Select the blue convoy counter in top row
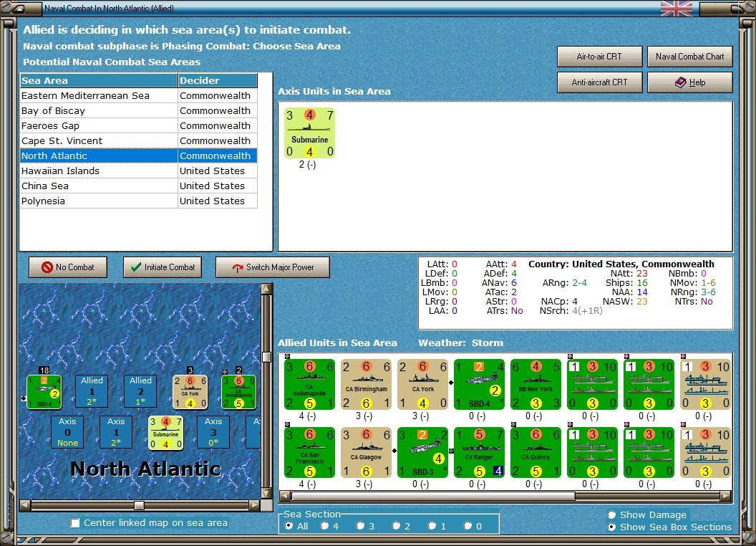756x546 pixels. pos(705,384)
